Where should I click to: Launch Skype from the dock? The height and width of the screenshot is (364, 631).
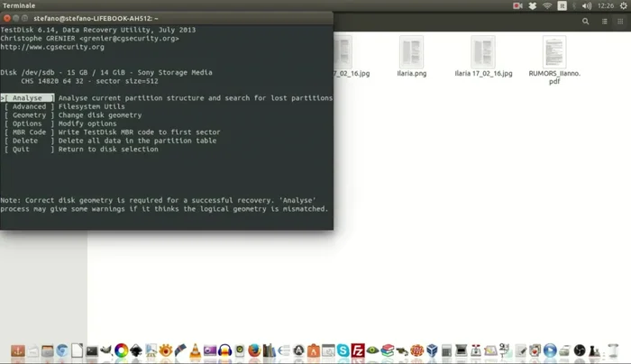pyautogui.click(x=343, y=350)
